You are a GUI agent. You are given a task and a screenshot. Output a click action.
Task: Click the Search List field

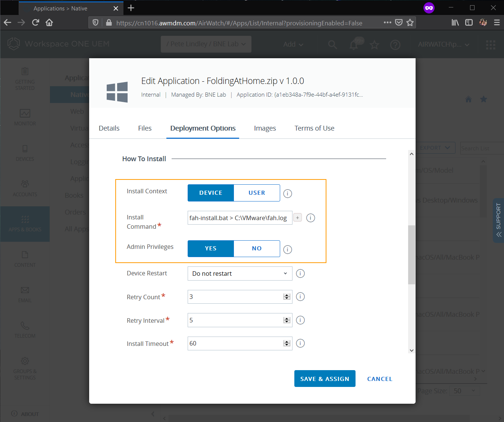click(482, 148)
